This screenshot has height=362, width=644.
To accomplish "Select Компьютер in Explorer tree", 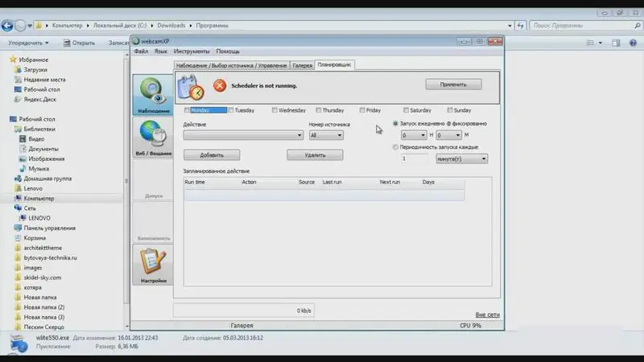I will [39, 198].
